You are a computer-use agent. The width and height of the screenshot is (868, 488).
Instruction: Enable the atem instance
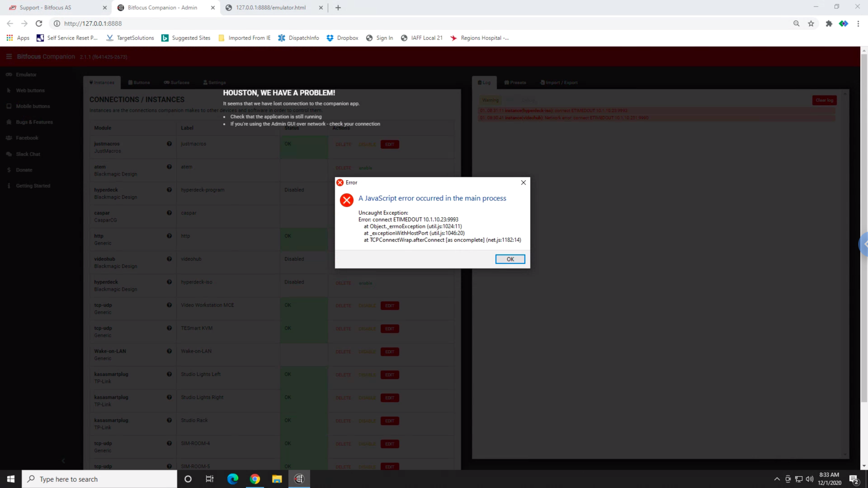tap(365, 168)
